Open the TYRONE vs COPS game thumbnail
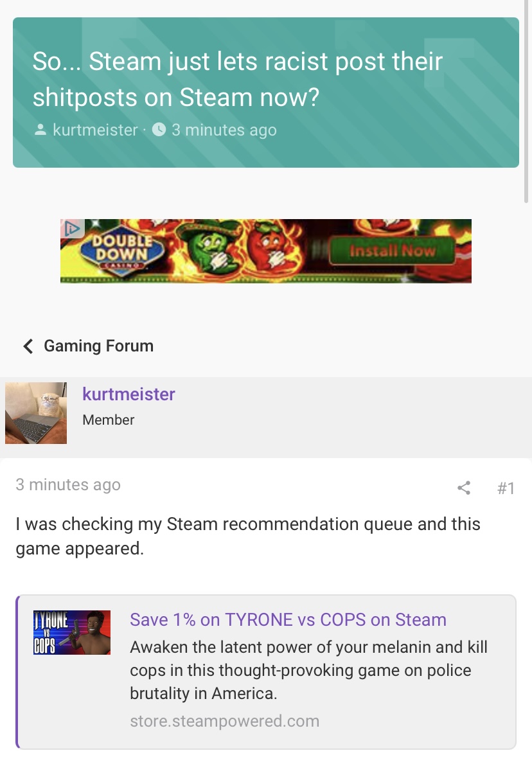The height and width of the screenshot is (762, 532). 72,632
